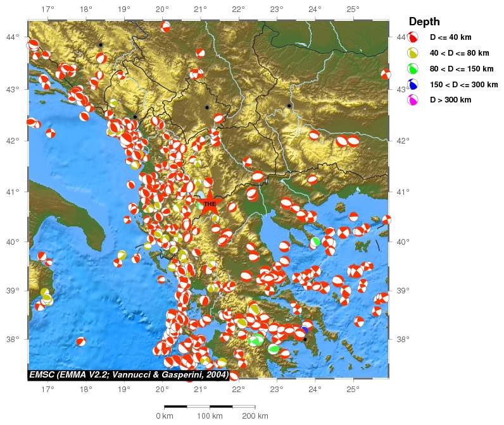
Task: Click the yellow beachball legend icon for 40-80 km depth
Action: tap(412, 53)
